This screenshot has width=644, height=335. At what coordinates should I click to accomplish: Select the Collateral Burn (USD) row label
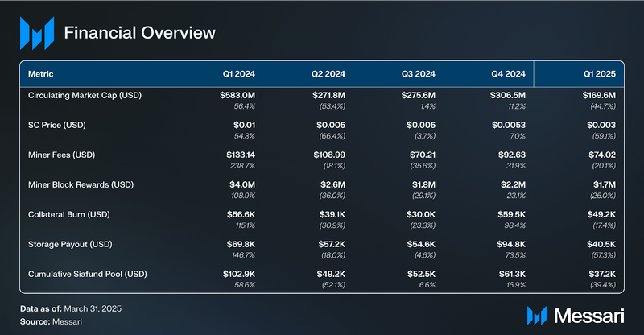[x=68, y=214]
